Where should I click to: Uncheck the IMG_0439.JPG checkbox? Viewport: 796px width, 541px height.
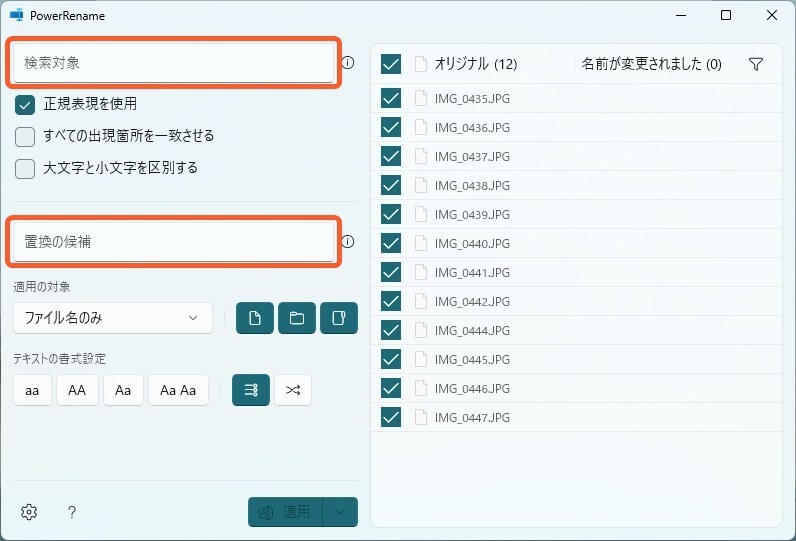point(391,214)
